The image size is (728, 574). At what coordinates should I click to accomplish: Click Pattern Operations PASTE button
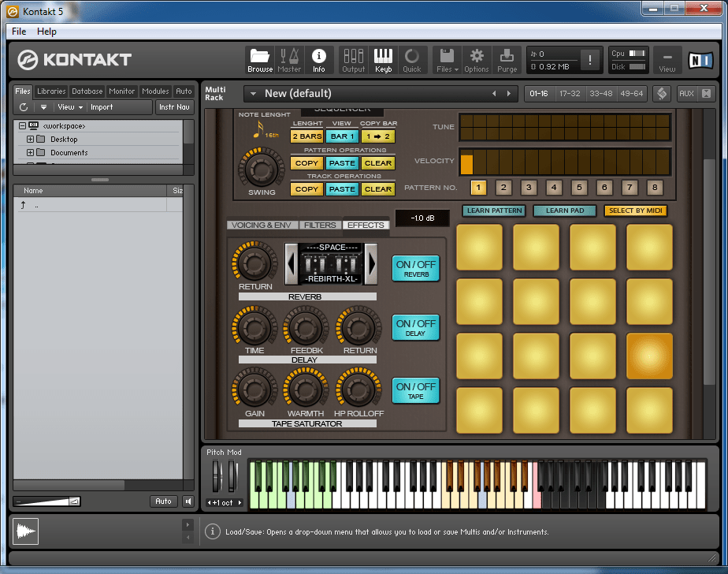342,163
